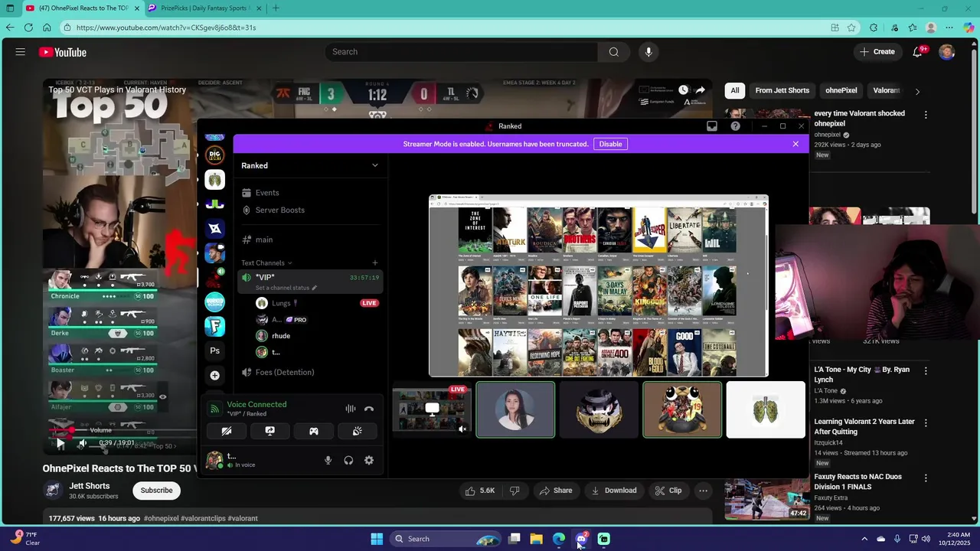
Task: Focus the YouTube search box
Action: [x=462, y=52]
